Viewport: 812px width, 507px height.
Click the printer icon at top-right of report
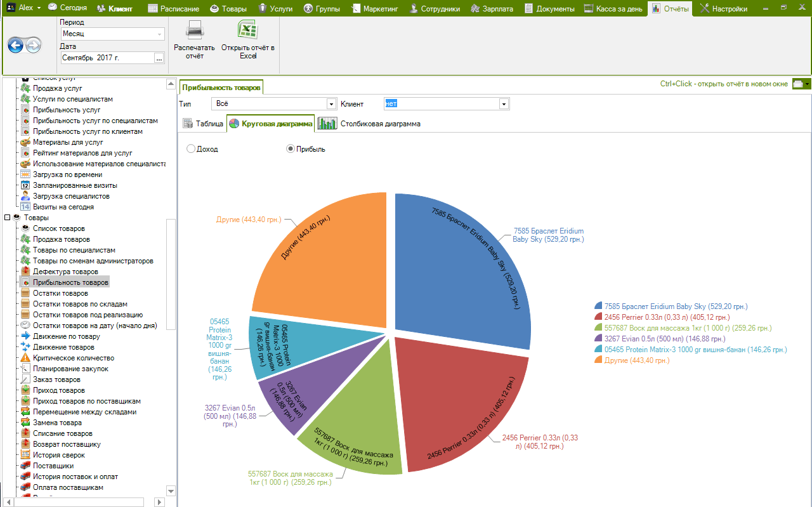(798, 84)
